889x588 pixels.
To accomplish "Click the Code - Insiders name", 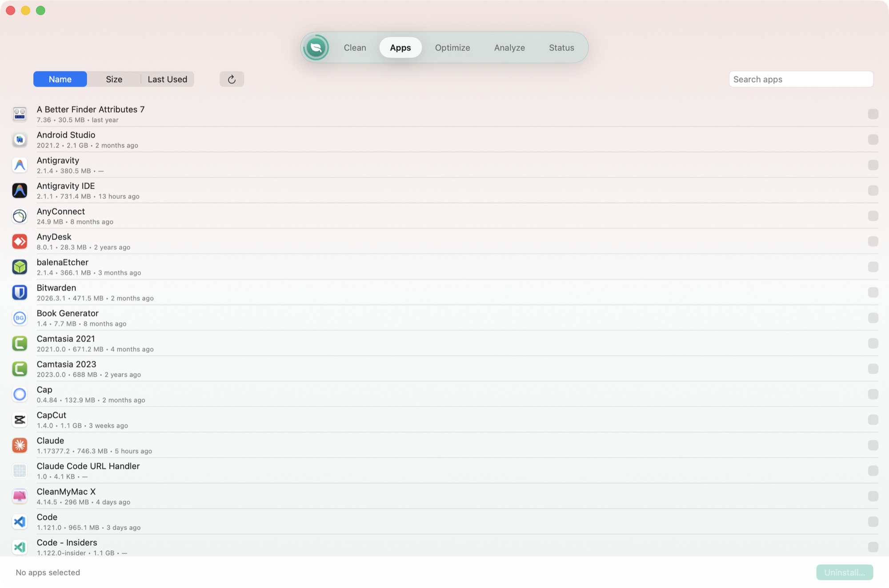I will click(x=67, y=543).
